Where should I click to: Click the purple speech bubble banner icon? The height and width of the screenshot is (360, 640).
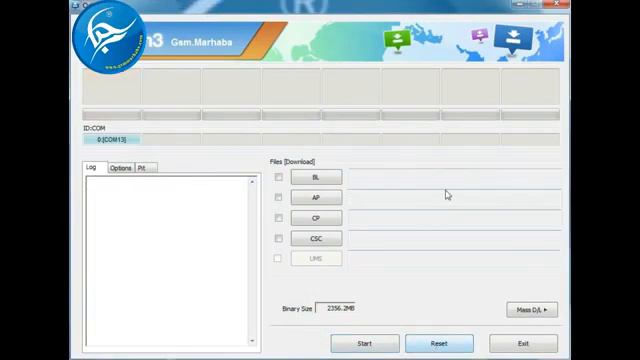click(x=480, y=35)
